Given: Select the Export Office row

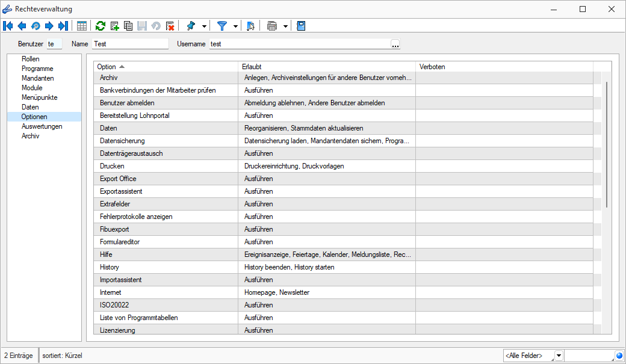Looking at the screenshot, I should pos(343,179).
